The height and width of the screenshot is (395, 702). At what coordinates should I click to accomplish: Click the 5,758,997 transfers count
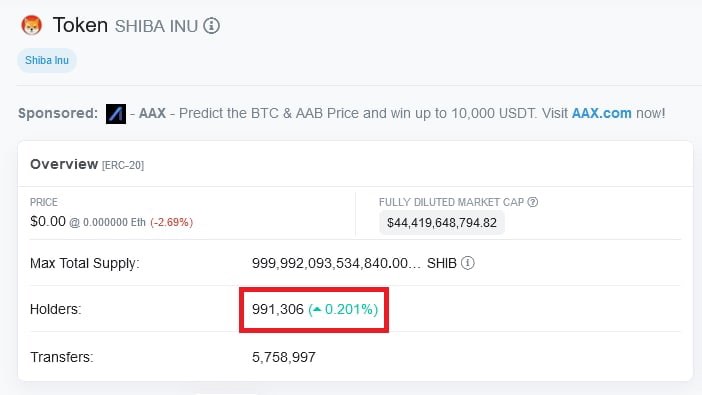click(x=283, y=357)
